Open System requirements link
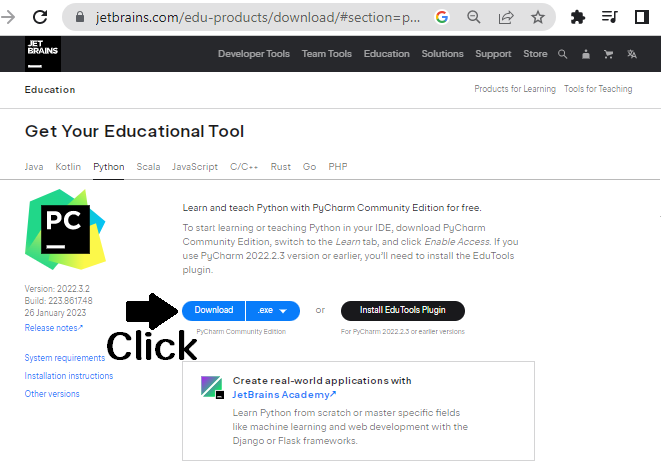This screenshot has width=661, height=466. pos(64,358)
